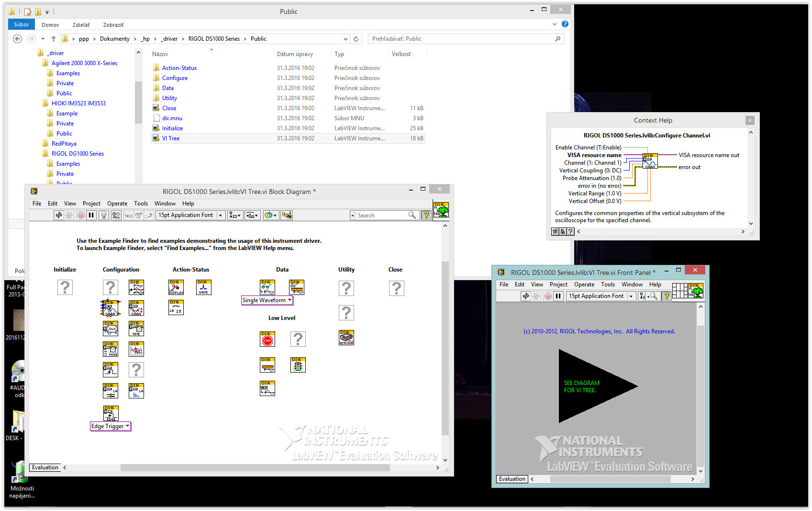Open View menu in Front Panel window
812x511 pixels.
click(537, 284)
